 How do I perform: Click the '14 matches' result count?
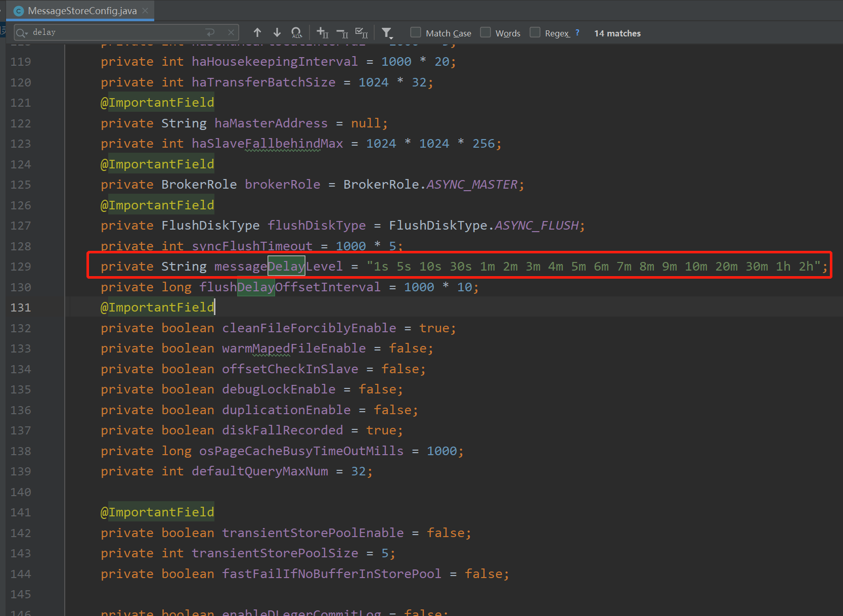(617, 33)
